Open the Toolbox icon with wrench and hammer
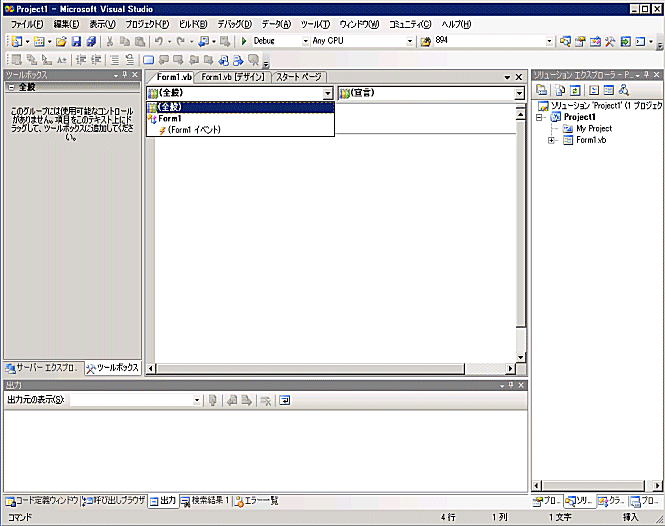This screenshot has width=665, height=526. tap(610, 41)
